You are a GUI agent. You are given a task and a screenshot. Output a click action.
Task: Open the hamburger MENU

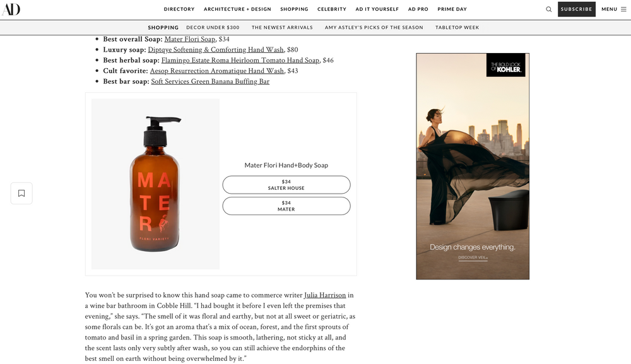click(x=614, y=9)
